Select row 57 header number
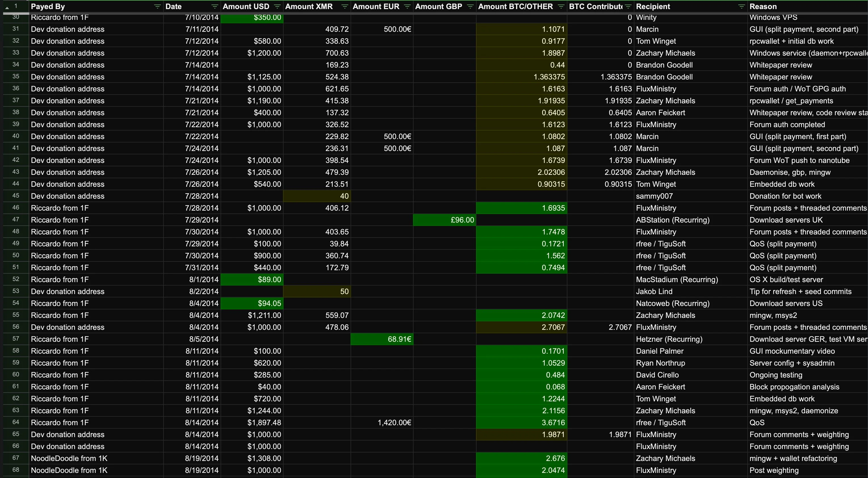The height and width of the screenshot is (478, 868). (x=16, y=339)
